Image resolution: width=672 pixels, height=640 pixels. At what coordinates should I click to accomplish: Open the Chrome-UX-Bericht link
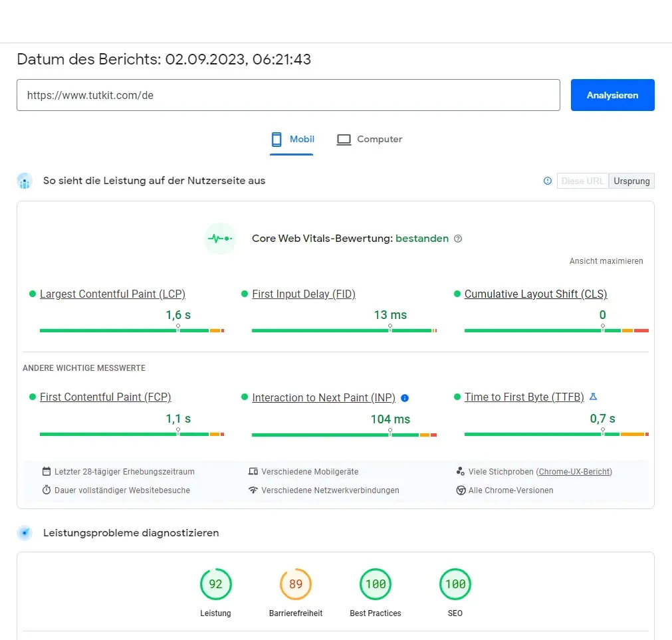[x=574, y=471]
